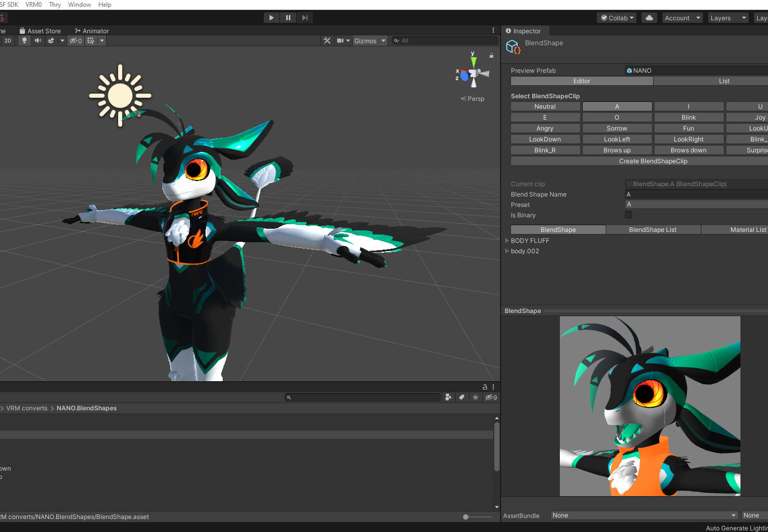This screenshot has height=532, width=768.
Task: Toggle scene view lighting bulb icon
Action: (x=24, y=41)
